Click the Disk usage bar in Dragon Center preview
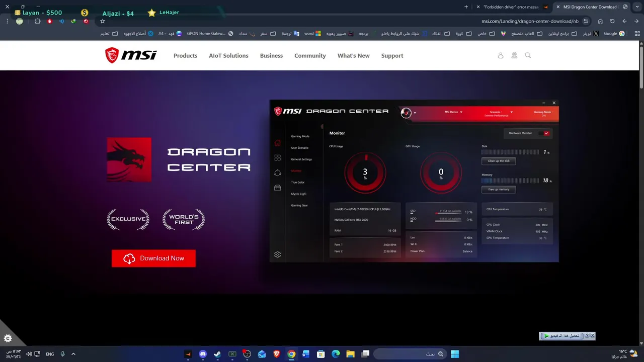This screenshot has width=644, height=362. [x=511, y=152]
